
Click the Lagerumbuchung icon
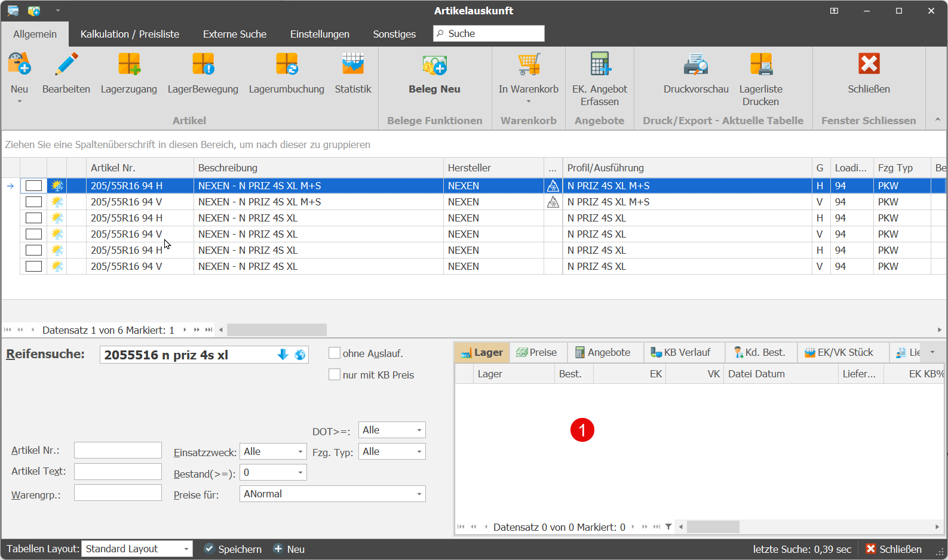[x=286, y=64]
